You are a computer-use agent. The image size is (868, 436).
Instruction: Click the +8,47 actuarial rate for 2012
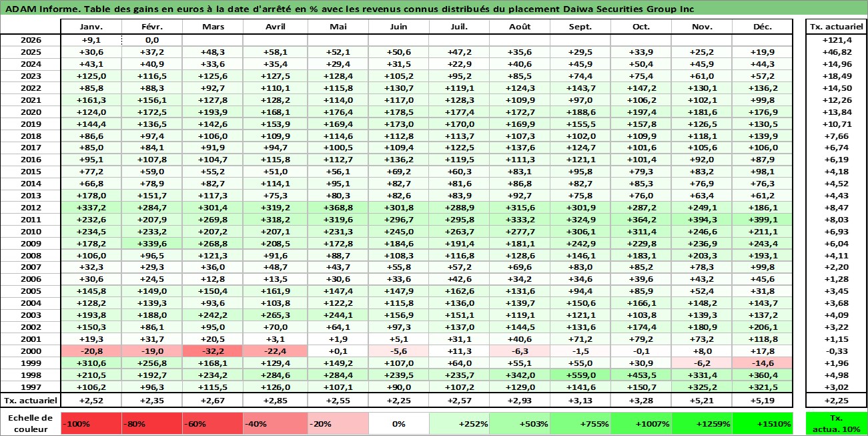836,208
